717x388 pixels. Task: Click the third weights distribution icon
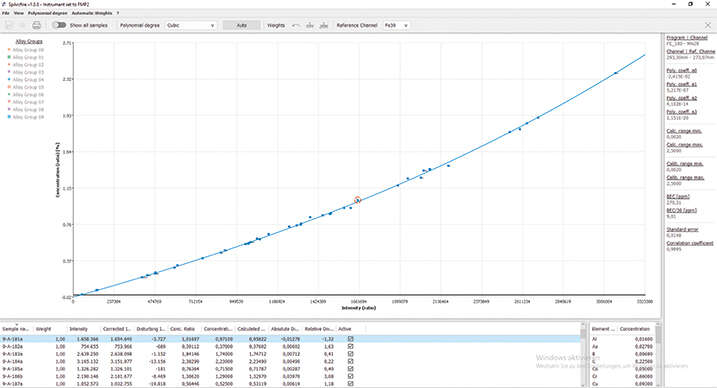click(324, 25)
